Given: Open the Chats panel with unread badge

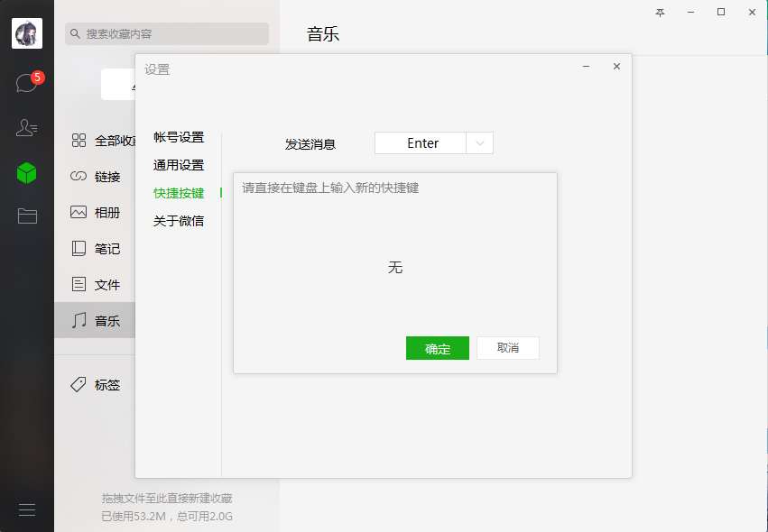Looking at the screenshot, I should coord(26,81).
